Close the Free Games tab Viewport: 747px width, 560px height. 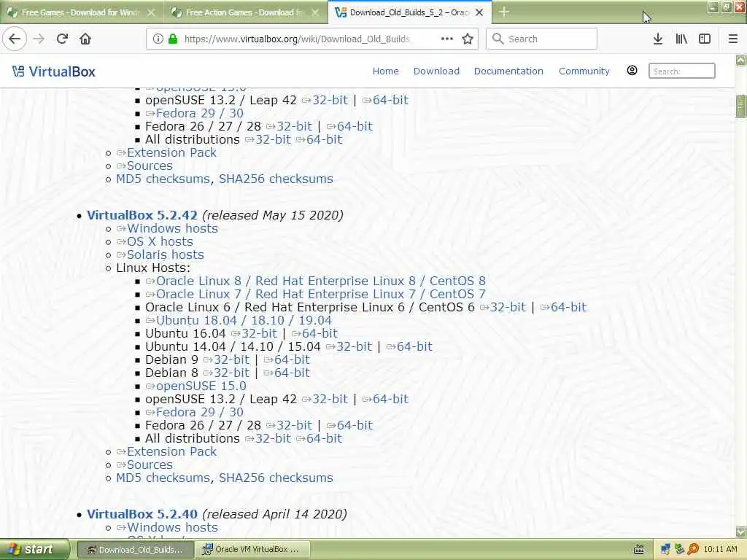pyautogui.click(x=151, y=12)
